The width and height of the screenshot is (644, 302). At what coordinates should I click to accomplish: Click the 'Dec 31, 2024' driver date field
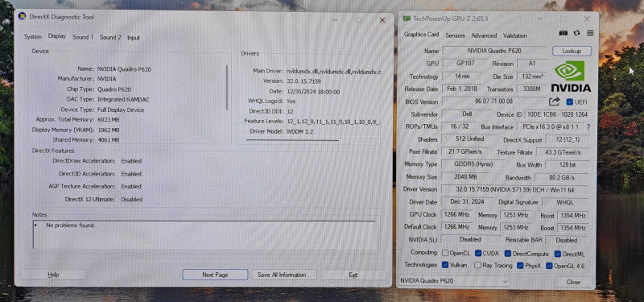(x=467, y=202)
